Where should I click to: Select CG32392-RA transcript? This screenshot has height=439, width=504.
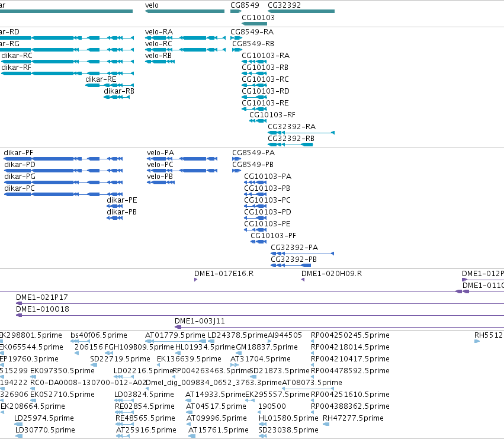tap(301, 133)
